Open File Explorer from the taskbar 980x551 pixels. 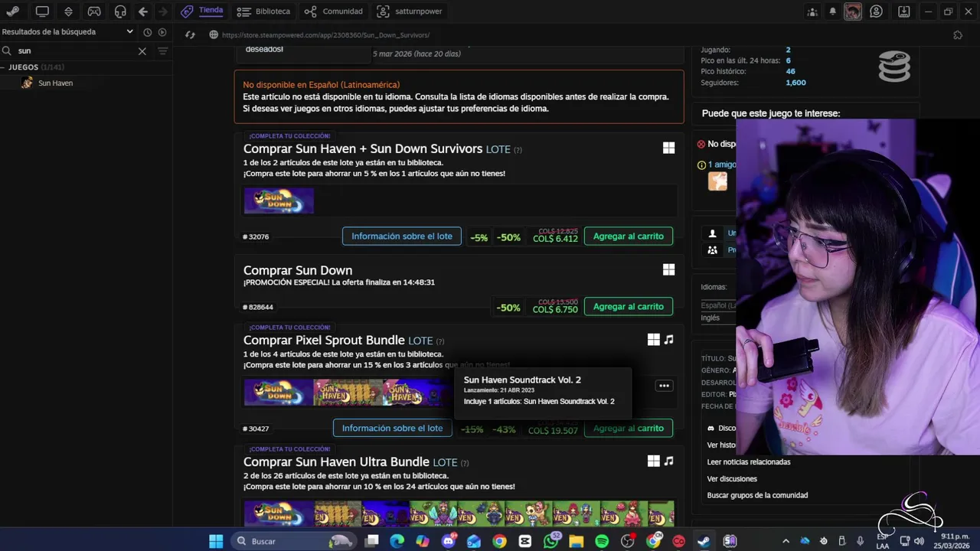(577, 541)
